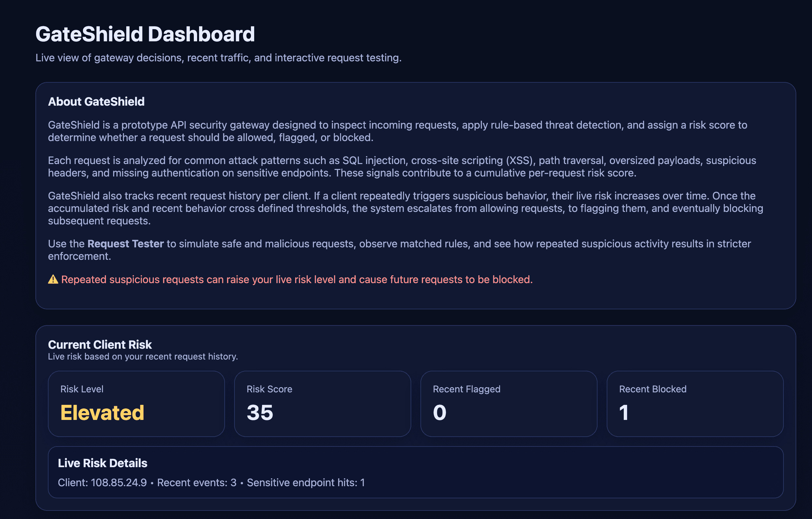
Task: Click the Recent Blocked label
Action: tap(653, 389)
